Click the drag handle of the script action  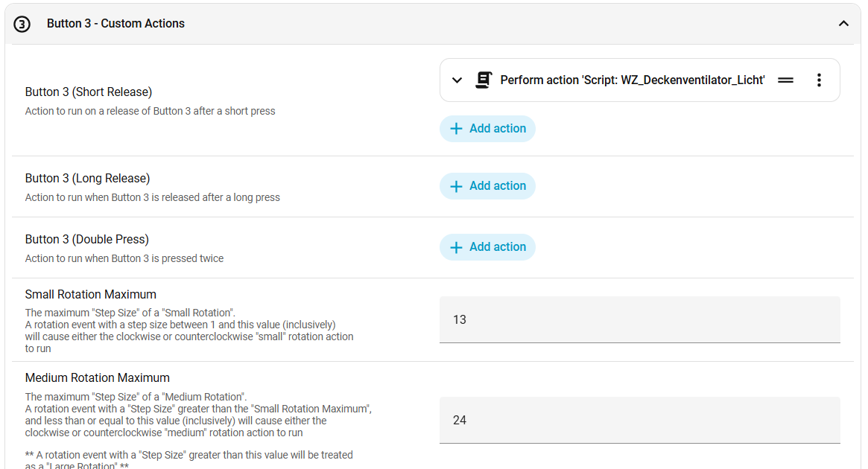pos(785,80)
